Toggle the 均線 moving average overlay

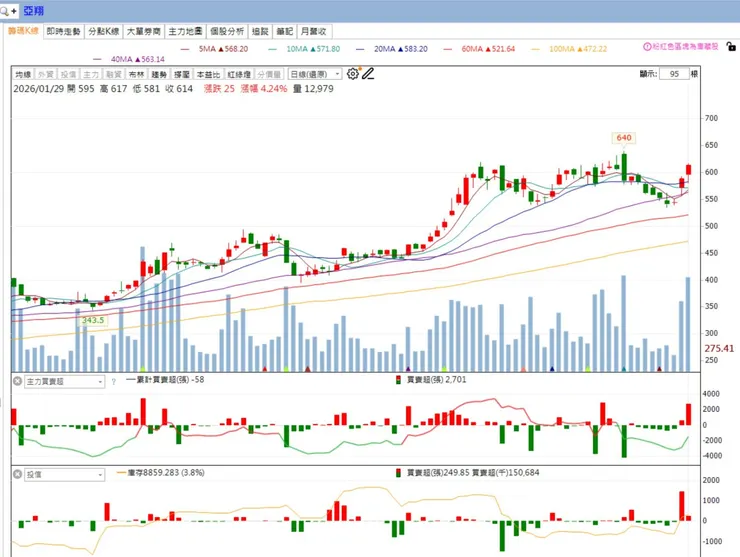[23, 75]
